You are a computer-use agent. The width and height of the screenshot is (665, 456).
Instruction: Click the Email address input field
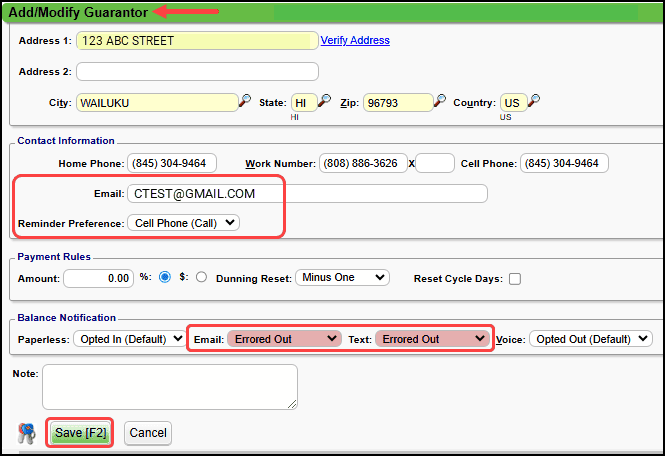pyautogui.click(x=306, y=194)
